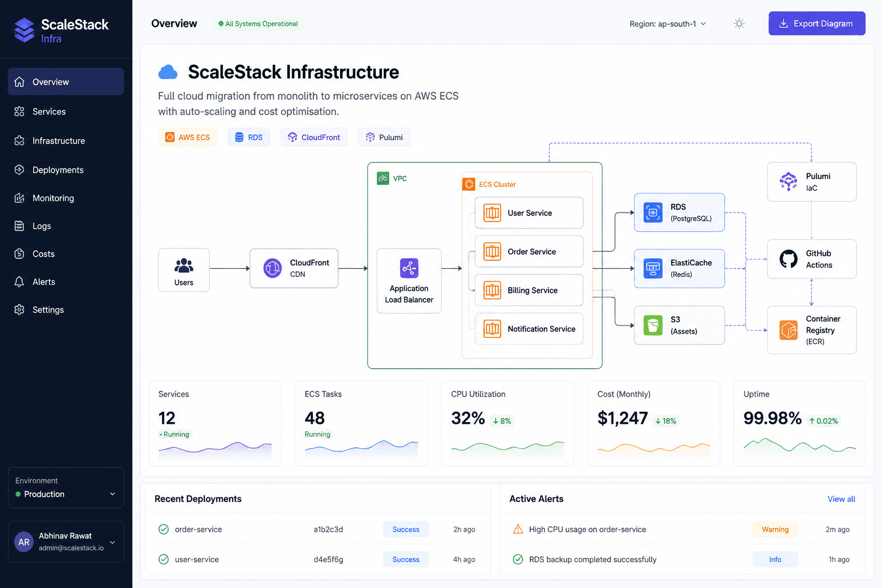This screenshot has height=588, width=882.
Task: Open Monitoring in the sidebar menu
Action: (66, 198)
